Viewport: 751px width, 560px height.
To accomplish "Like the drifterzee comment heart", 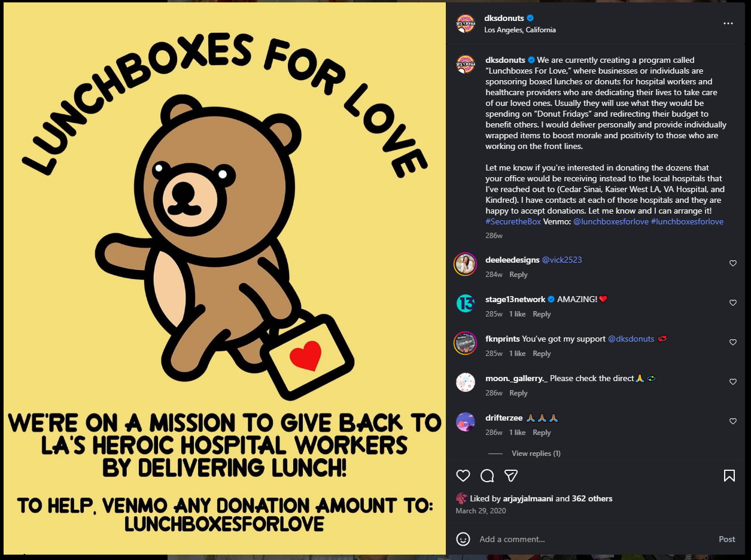I will 733,421.
